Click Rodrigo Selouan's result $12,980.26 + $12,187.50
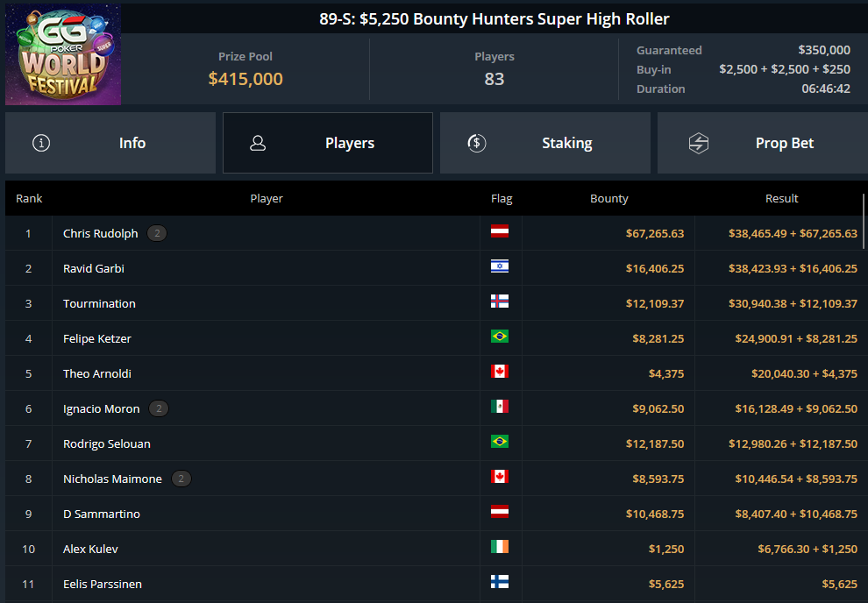Image resolution: width=868 pixels, height=603 pixels. [793, 443]
